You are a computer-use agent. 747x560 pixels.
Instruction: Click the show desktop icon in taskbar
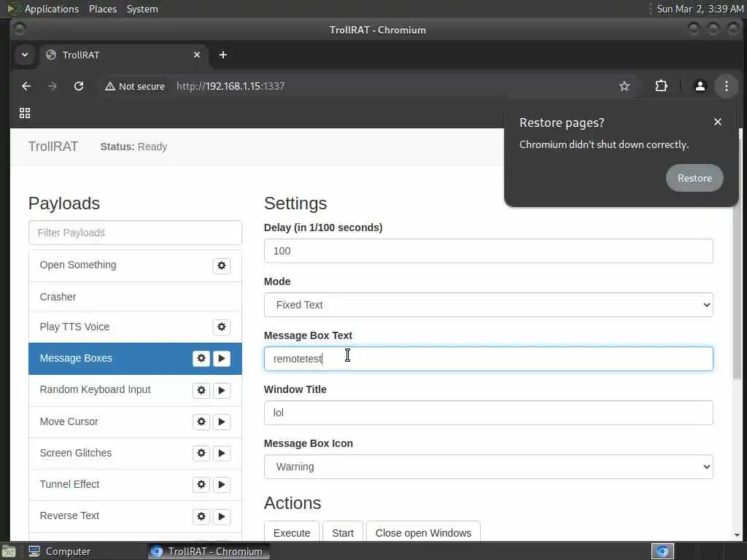pyautogui.click(x=8, y=552)
